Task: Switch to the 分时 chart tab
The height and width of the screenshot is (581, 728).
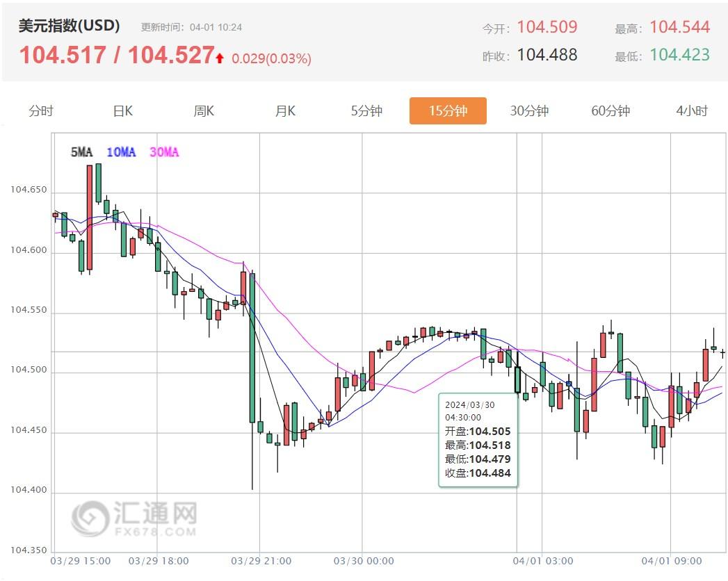Action: [40, 110]
